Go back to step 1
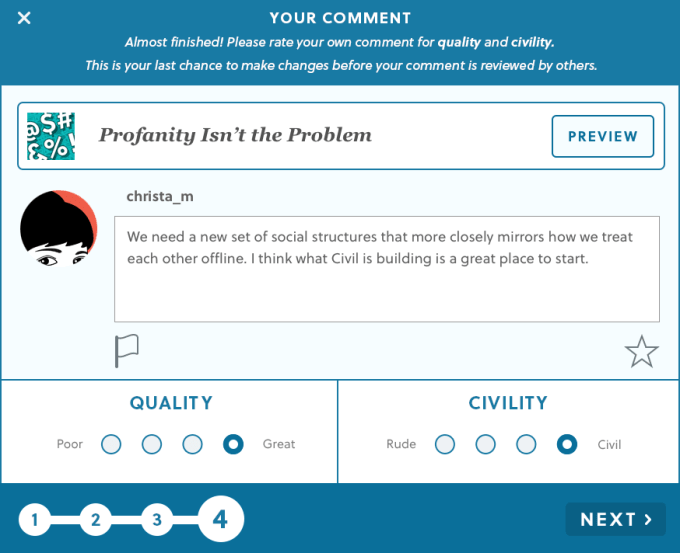The width and height of the screenshot is (680, 553). pyautogui.click(x=34, y=520)
